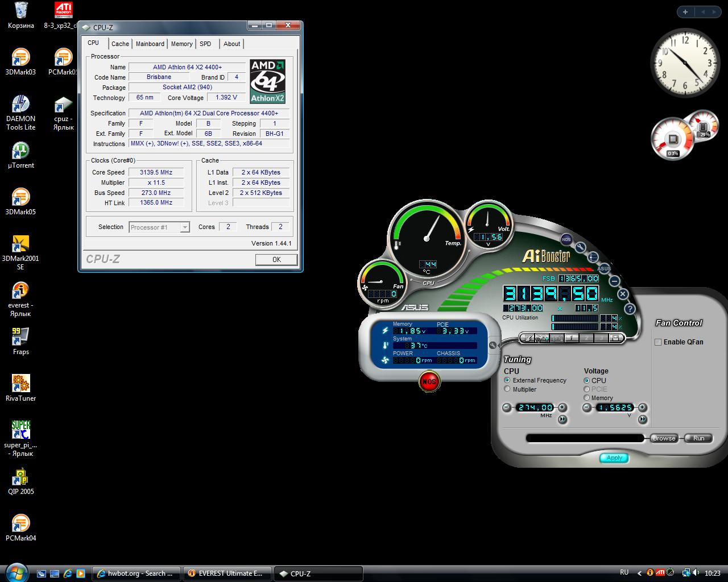
Task: Open AI Booster help question-mark icon
Action: 630,309
